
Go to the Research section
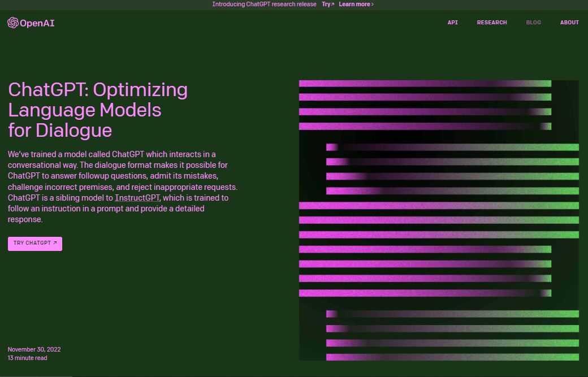coord(492,23)
